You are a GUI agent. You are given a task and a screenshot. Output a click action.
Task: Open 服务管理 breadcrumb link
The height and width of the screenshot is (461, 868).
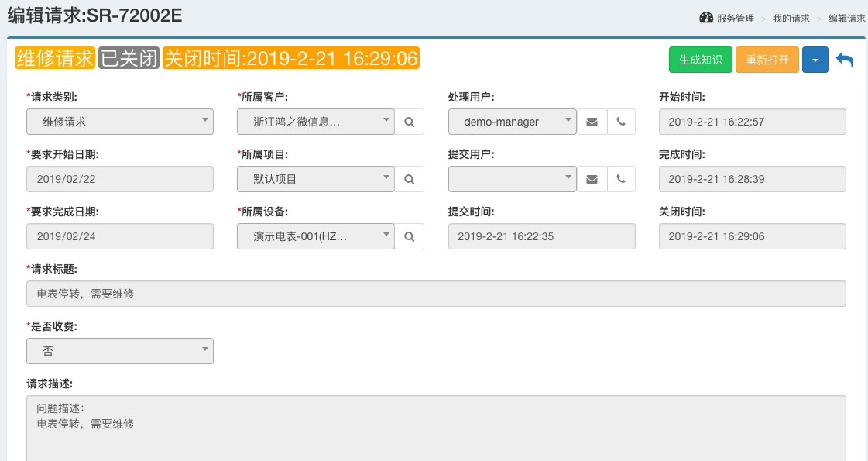click(735, 19)
